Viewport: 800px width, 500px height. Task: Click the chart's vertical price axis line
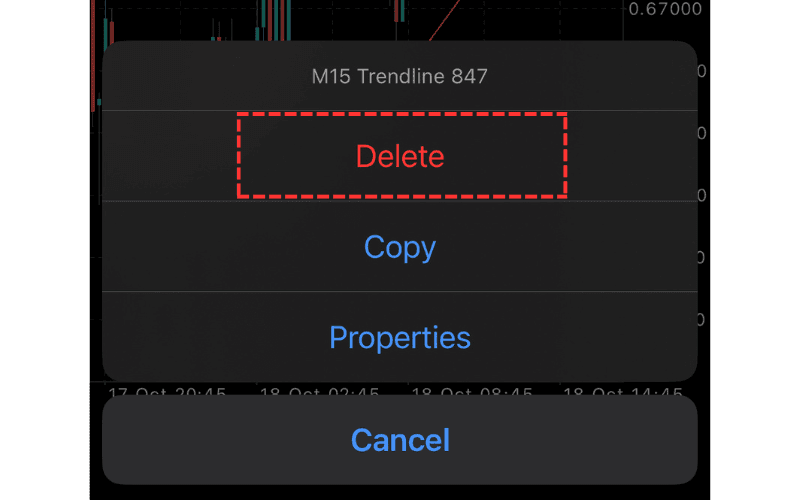622,20
